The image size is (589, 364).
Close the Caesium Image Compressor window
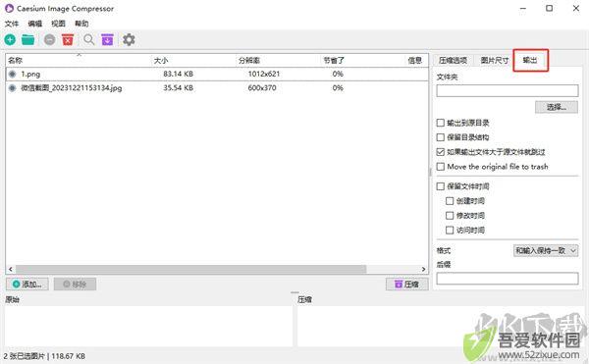576,8
